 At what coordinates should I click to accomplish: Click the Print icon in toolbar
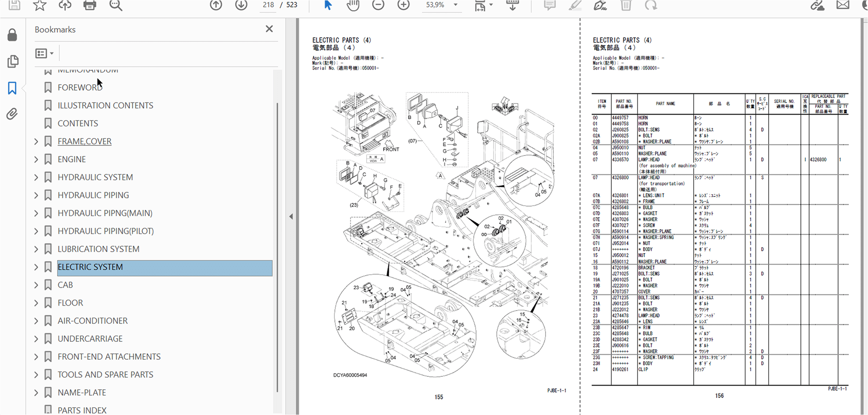[90, 5]
